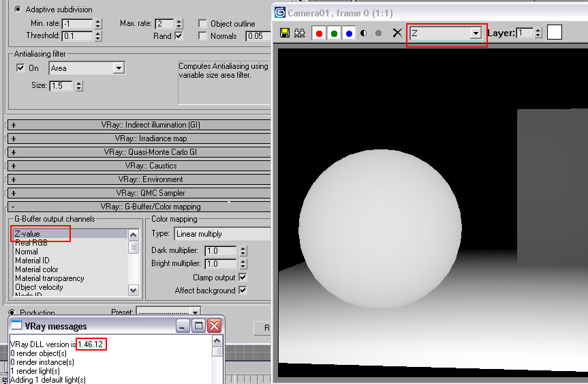Expand the VRay Irradiance map rollout

pyautogui.click(x=139, y=138)
